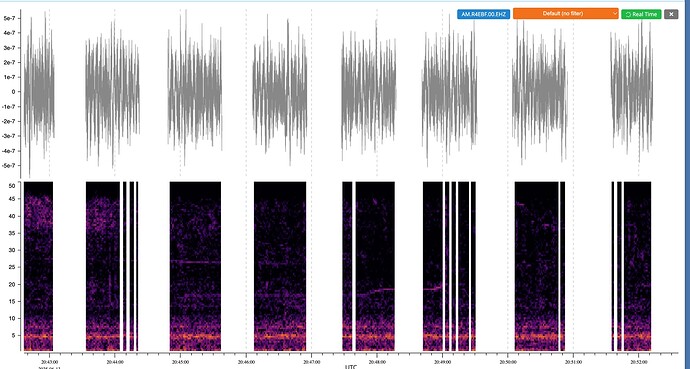
Task: Click the rising 18 Hz streak in the spectrogram
Action: 376,291
